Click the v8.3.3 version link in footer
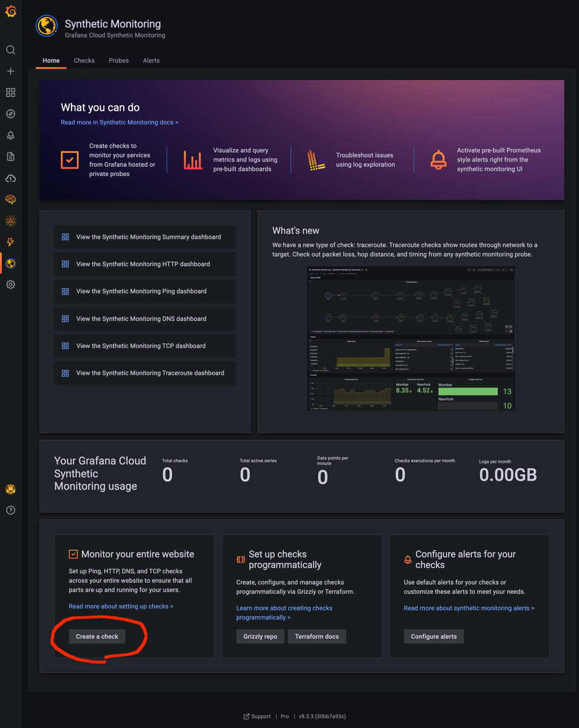 (x=323, y=716)
